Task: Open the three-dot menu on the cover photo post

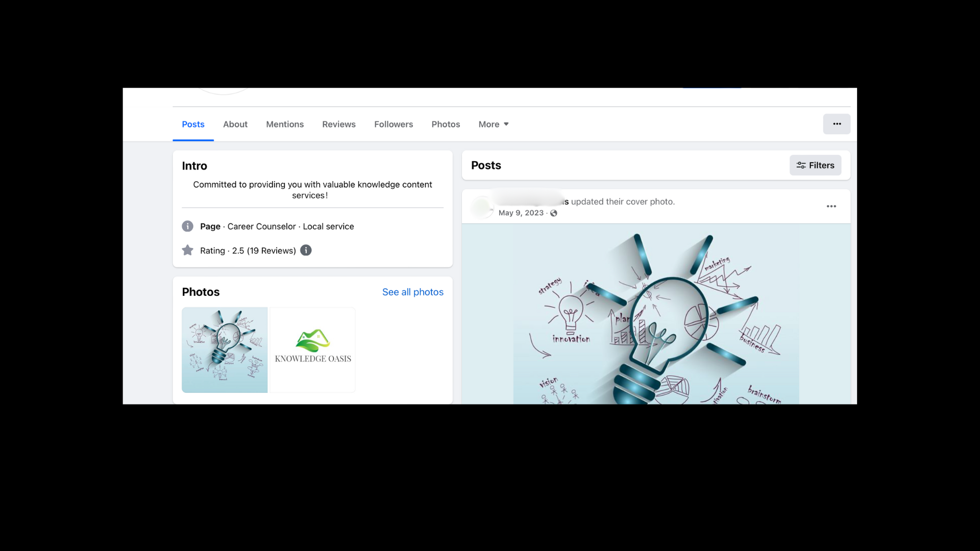Action: tap(831, 207)
